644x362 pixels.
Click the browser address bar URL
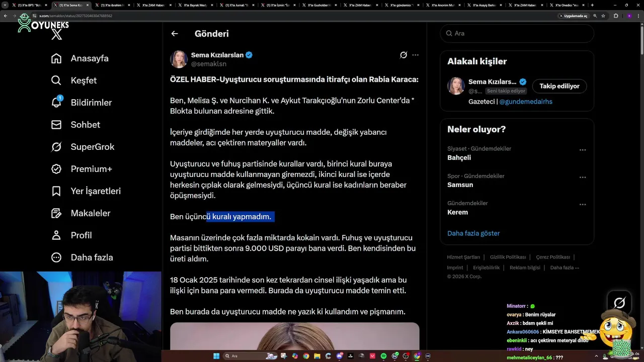click(x=75, y=16)
